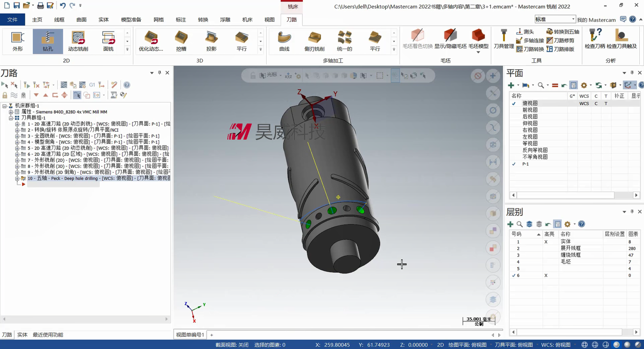Choose the 侧刃铣削 swarf milling icon
Viewport: 644px width, 349px height.
[314, 41]
